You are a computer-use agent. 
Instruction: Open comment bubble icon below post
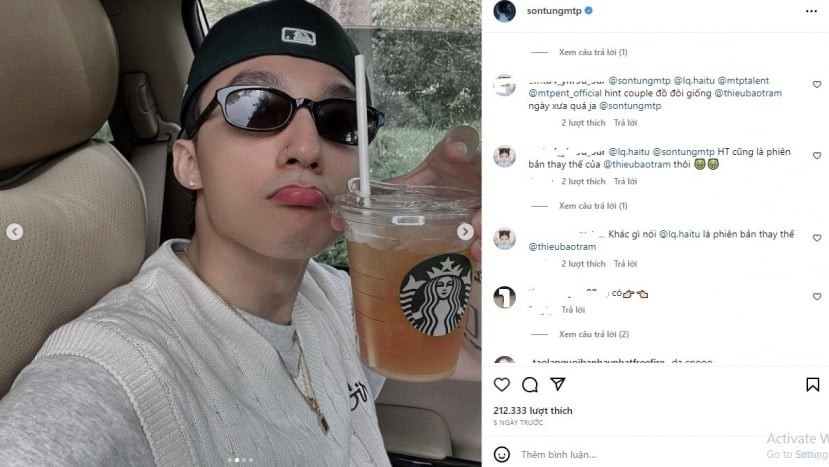[529, 384]
